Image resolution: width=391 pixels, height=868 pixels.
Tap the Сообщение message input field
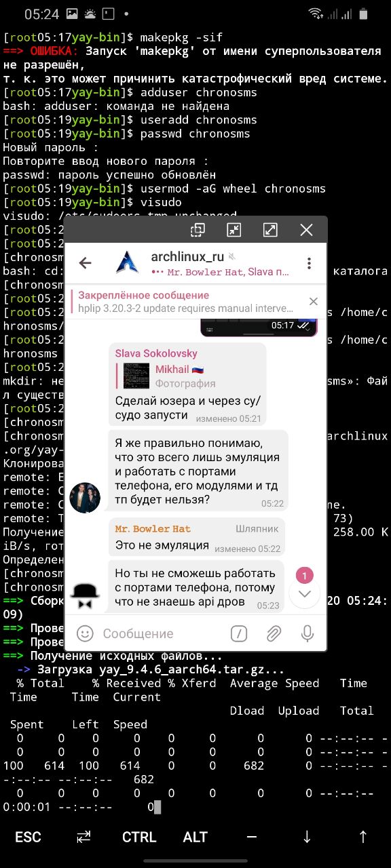click(x=163, y=633)
